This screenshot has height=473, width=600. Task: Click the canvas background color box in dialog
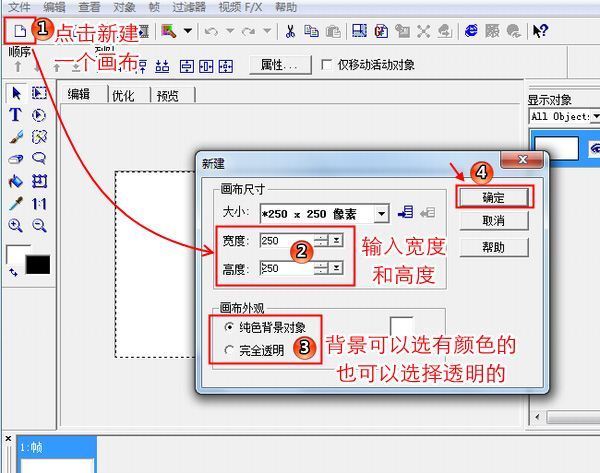pos(402,326)
